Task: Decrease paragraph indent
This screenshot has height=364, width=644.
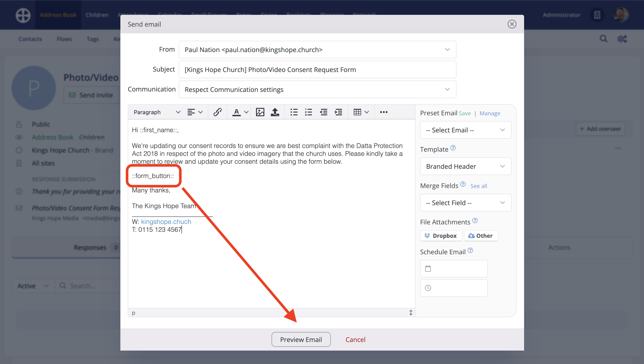Action: point(323,112)
